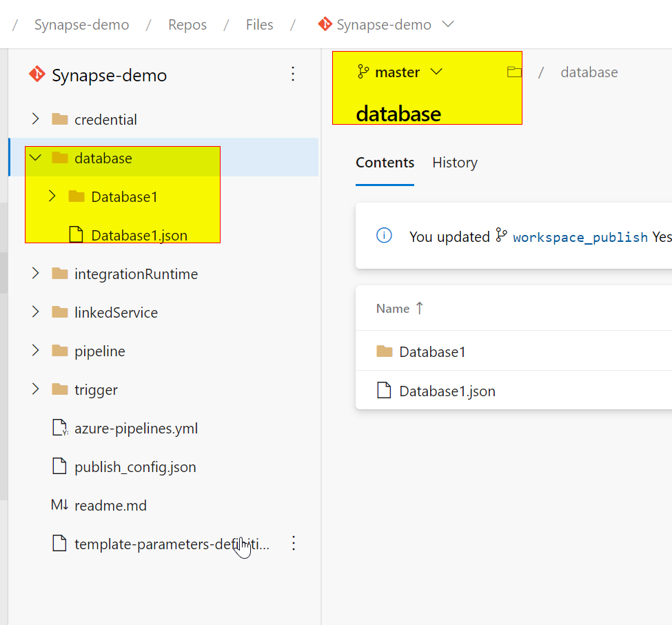Open more options for template-parameters file

click(293, 544)
